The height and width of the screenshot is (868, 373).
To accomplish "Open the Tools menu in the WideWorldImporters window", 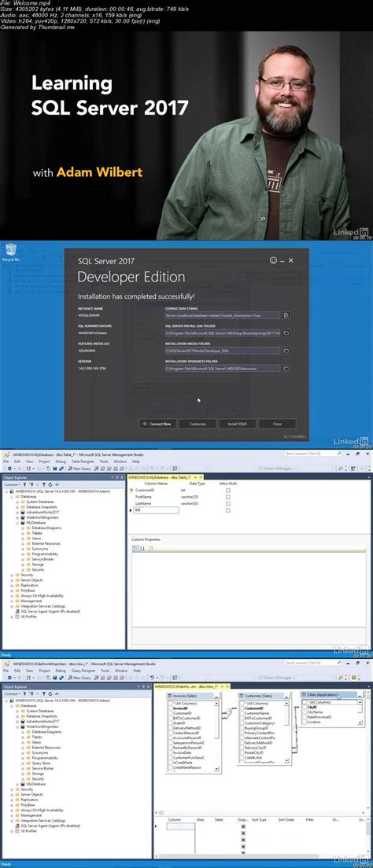I will [104, 670].
